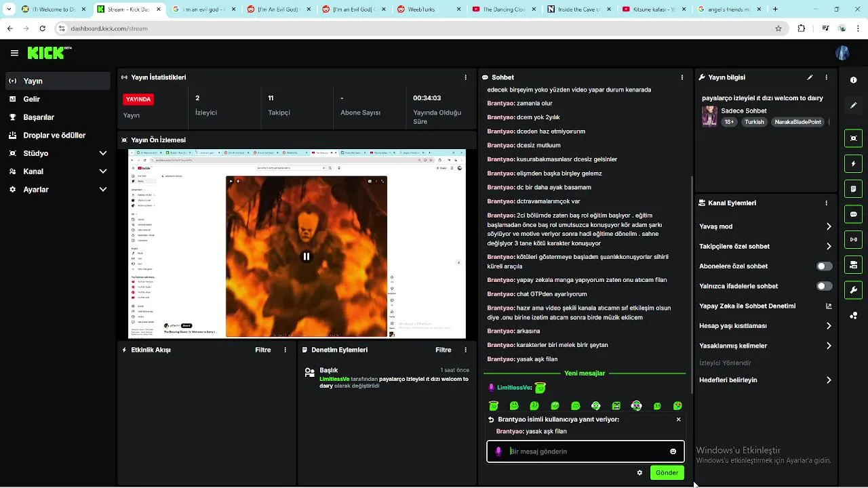Toggle Abonelere özel sohbet switch
The image size is (868, 488).
824,266
